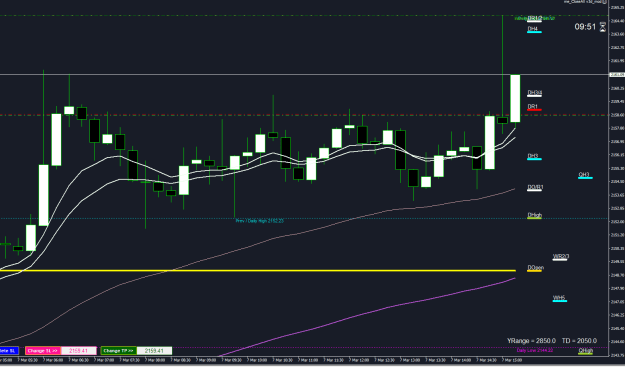
Task: Click the green Change TP button
Action: tap(118, 351)
